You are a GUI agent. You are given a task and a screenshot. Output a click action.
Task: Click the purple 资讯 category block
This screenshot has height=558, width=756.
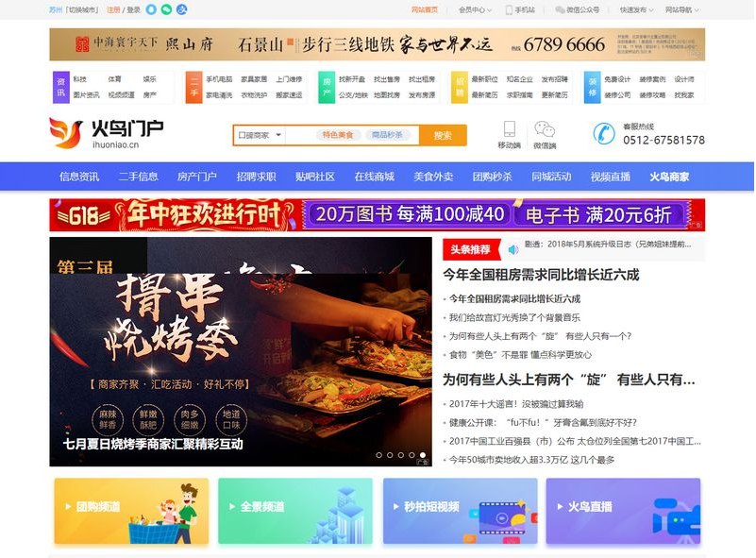(x=61, y=87)
